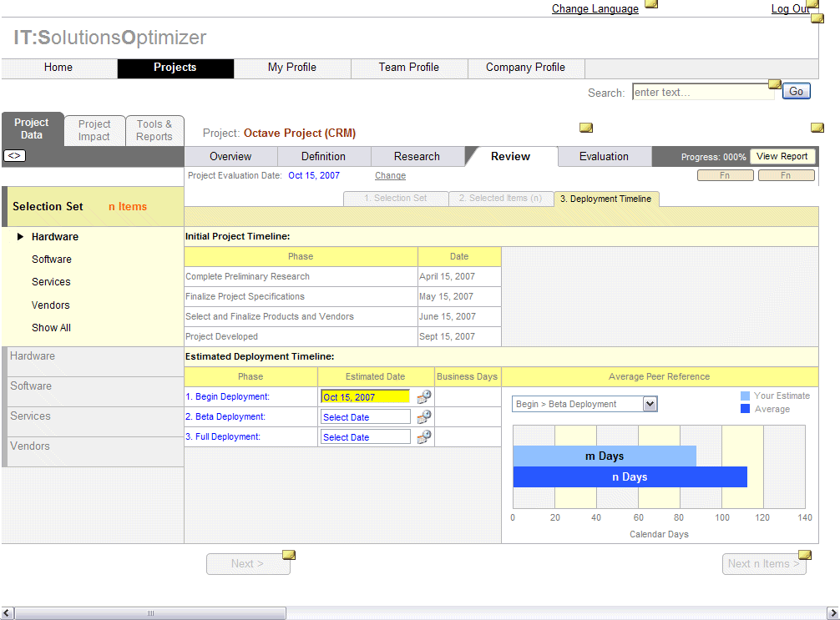Select the 3. Deployment Timeline subtab
The height and width of the screenshot is (620, 840).
[x=606, y=199]
